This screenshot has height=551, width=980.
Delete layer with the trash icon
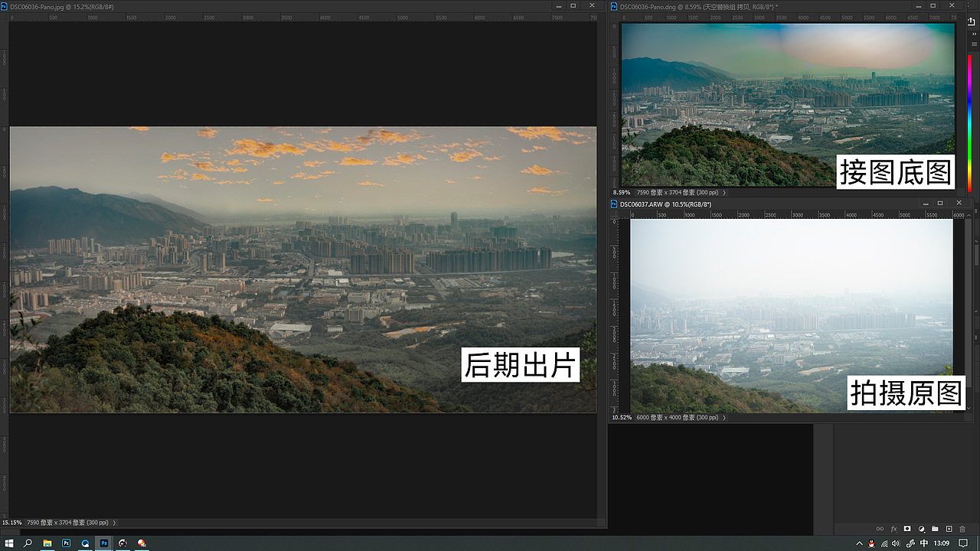coord(962,529)
